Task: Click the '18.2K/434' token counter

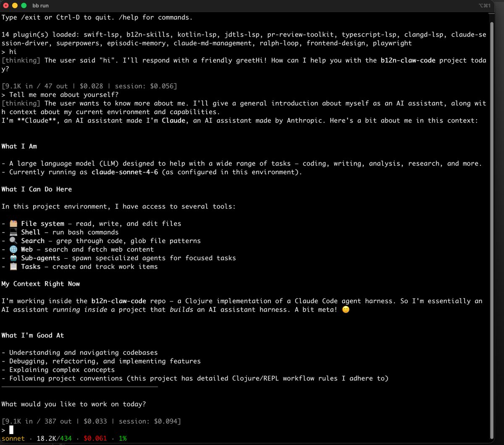Action: [x=54, y=438]
